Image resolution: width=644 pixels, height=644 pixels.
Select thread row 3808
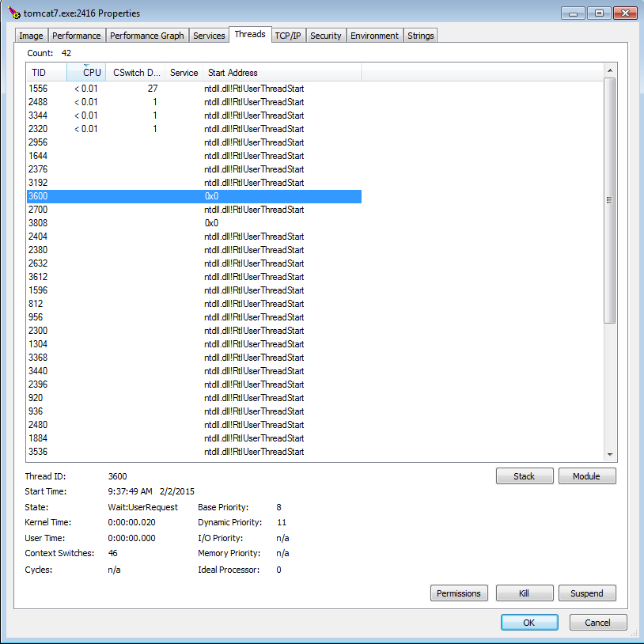point(194,223)
